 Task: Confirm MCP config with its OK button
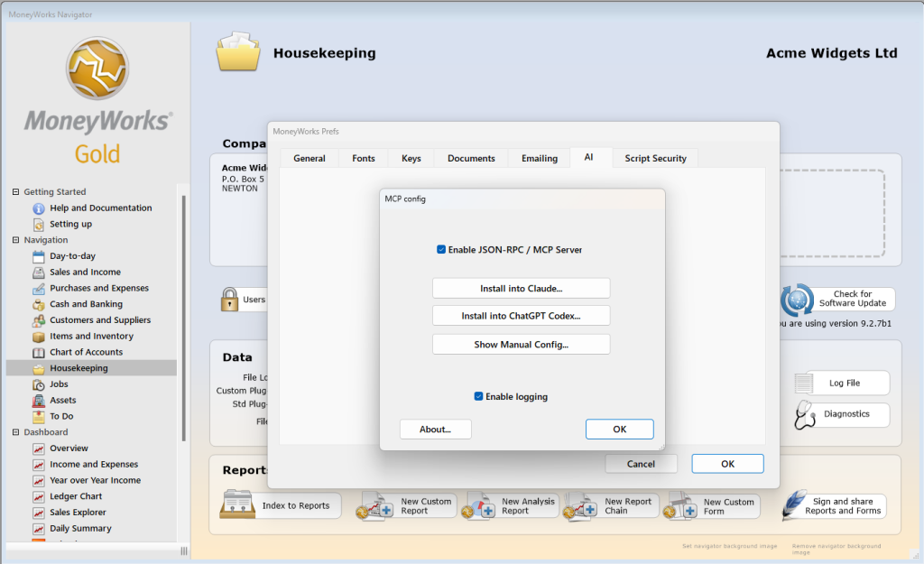tap(619, 429)
